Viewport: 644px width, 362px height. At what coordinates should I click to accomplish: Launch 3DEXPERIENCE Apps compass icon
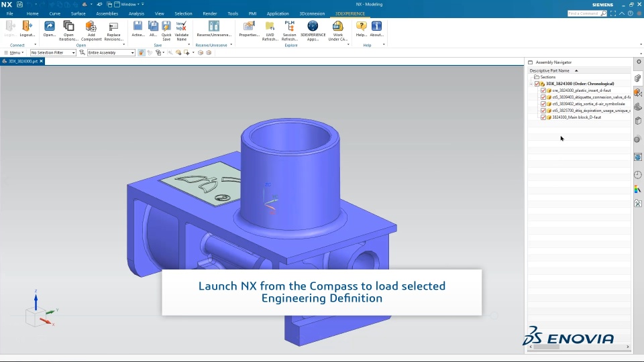click(313, 26)
